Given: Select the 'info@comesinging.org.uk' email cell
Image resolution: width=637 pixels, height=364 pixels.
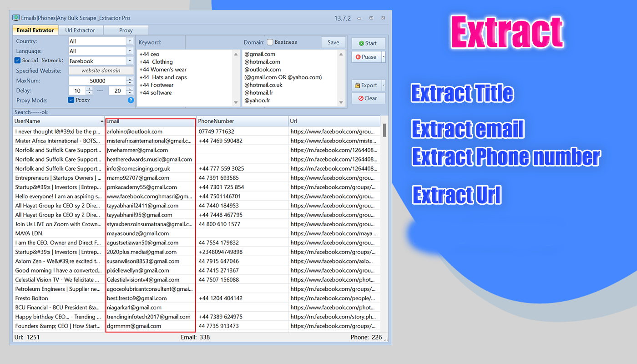Looking at the screenshot, I should click(151, 168).
